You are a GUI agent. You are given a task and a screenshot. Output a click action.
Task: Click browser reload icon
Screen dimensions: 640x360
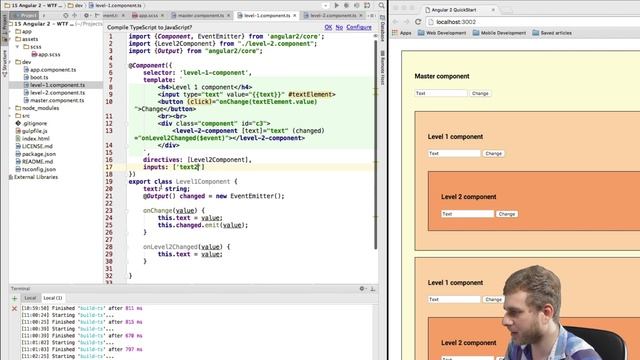pyautogui.click(x=418, y=22)
